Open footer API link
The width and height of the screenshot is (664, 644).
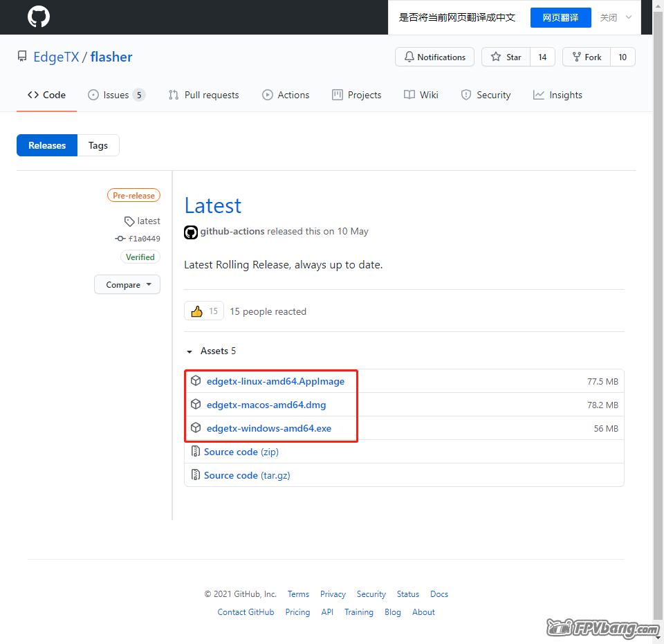coord(327,611)
